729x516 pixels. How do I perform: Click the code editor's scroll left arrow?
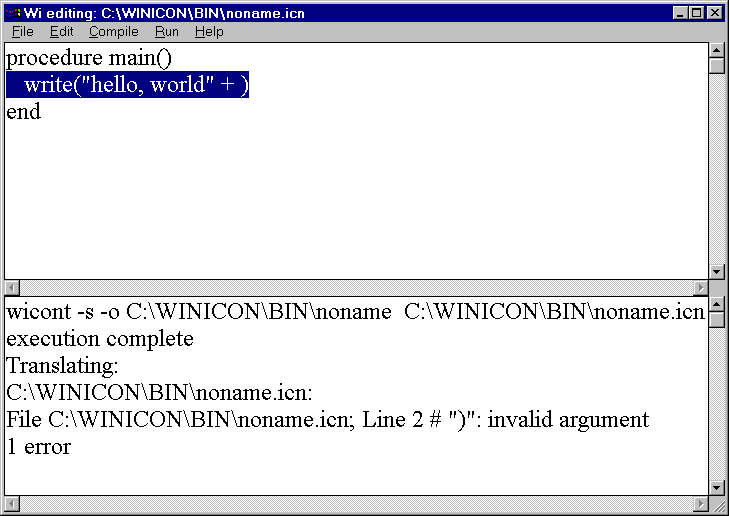[x=12, y=288]
